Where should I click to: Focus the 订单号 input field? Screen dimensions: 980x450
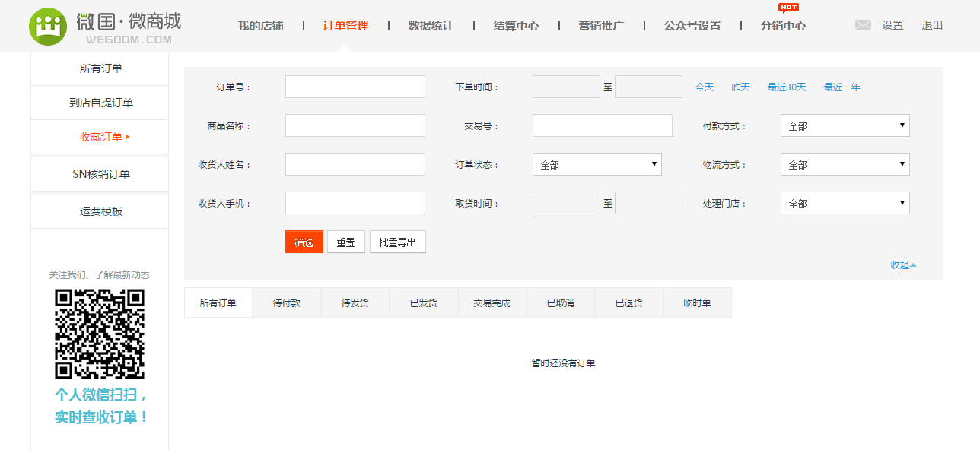point(355,87)
